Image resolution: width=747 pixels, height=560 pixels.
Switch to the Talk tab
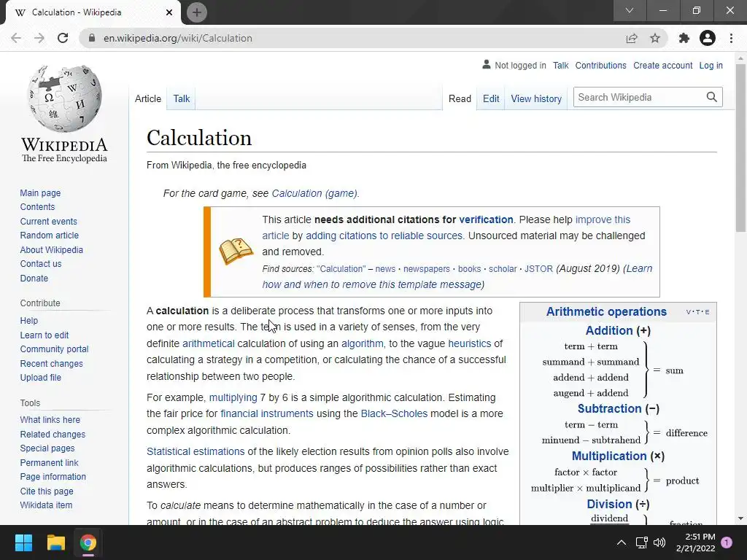[181, 98]
